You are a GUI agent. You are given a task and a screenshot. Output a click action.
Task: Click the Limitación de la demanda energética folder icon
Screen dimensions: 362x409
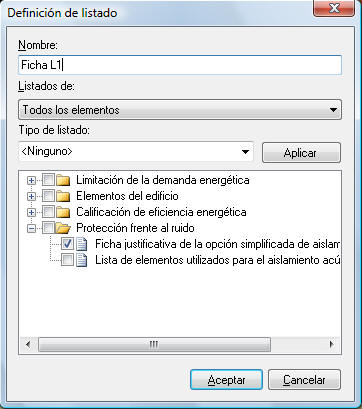click(x=63, y=181)
